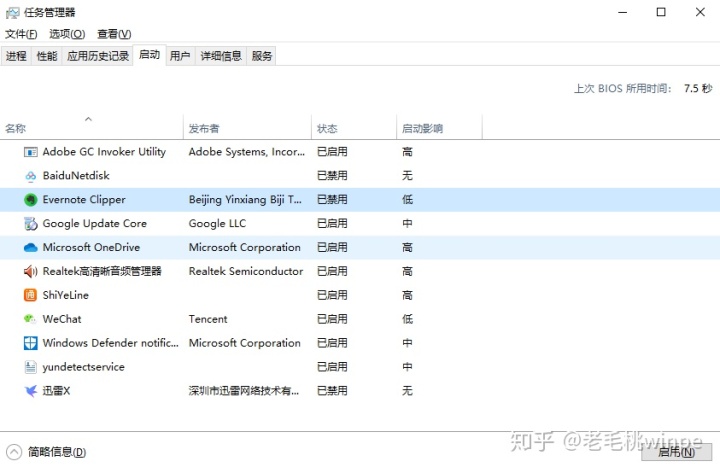Screen dimensions: 720x473
Task: Click 已禁用 status in 迅雷X row
Action: [x=332, y=391]
